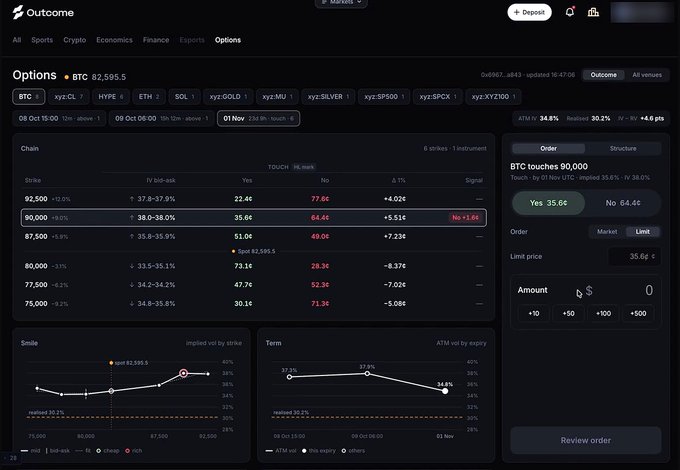Switch to All venues

point(647,75)
